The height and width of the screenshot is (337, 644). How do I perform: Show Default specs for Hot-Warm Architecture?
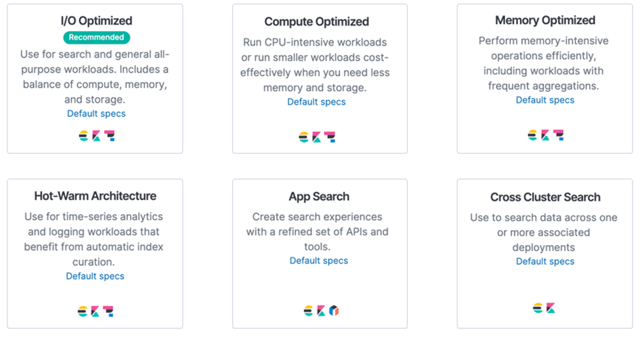(95, 276)
